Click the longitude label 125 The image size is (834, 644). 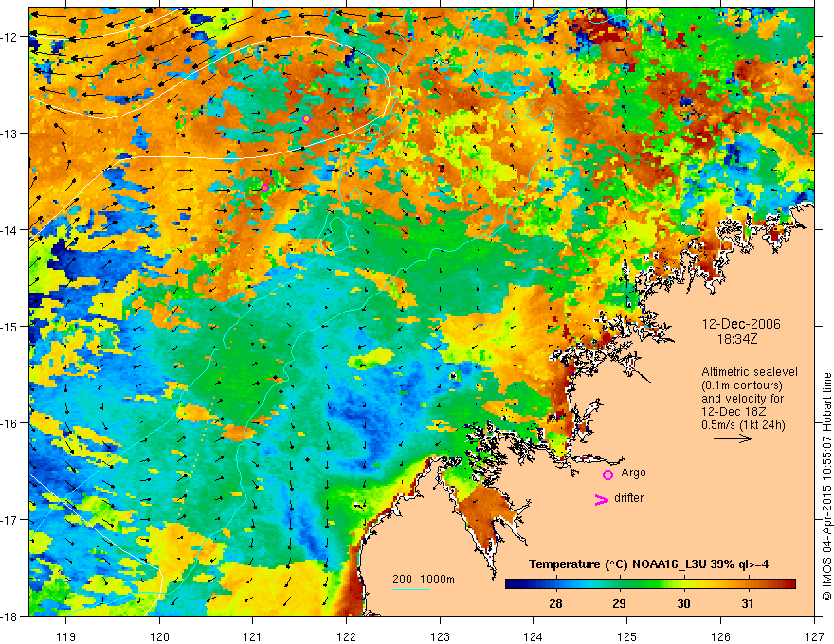[x=627, y=636]
